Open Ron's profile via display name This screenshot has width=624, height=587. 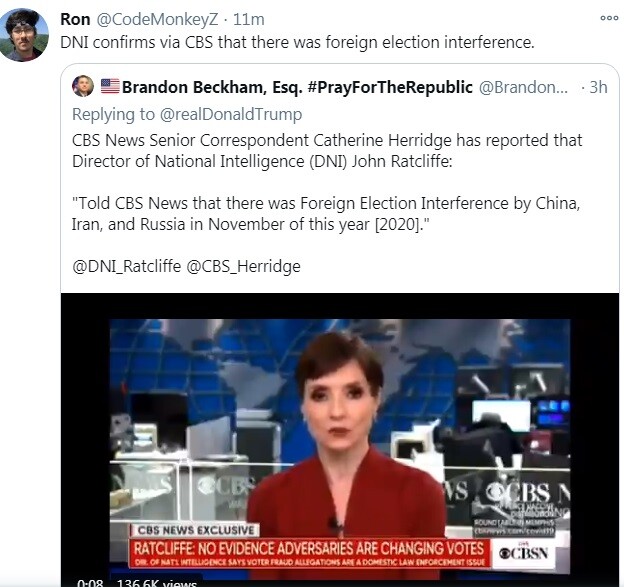(x=75, y=19)
